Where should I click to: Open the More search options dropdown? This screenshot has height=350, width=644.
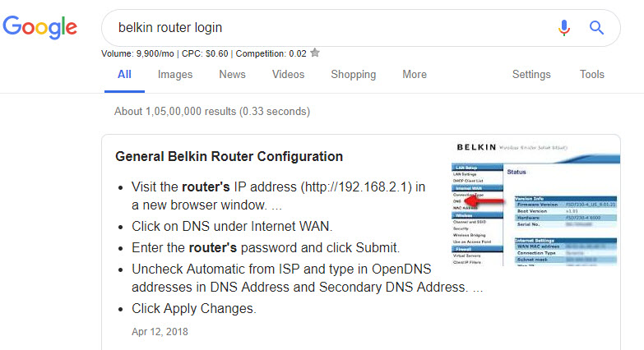tap(415, 74)
